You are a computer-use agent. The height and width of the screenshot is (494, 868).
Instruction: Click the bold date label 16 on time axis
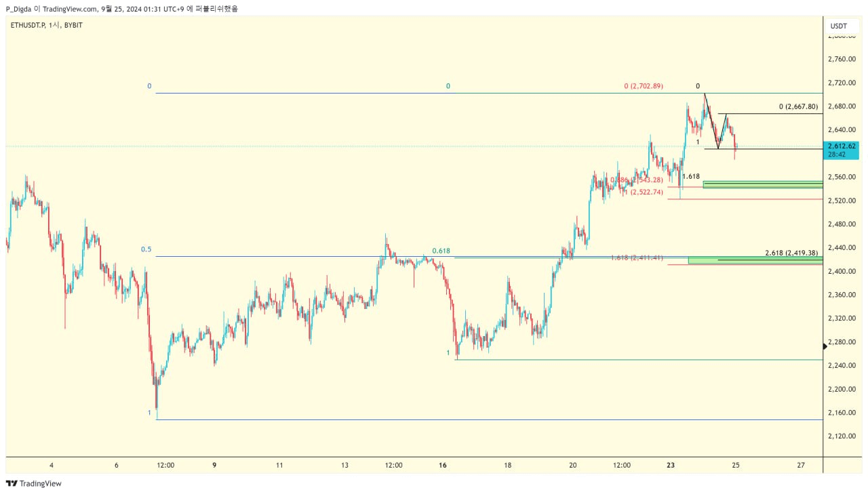pyautogui.click(x=443, y=466)
